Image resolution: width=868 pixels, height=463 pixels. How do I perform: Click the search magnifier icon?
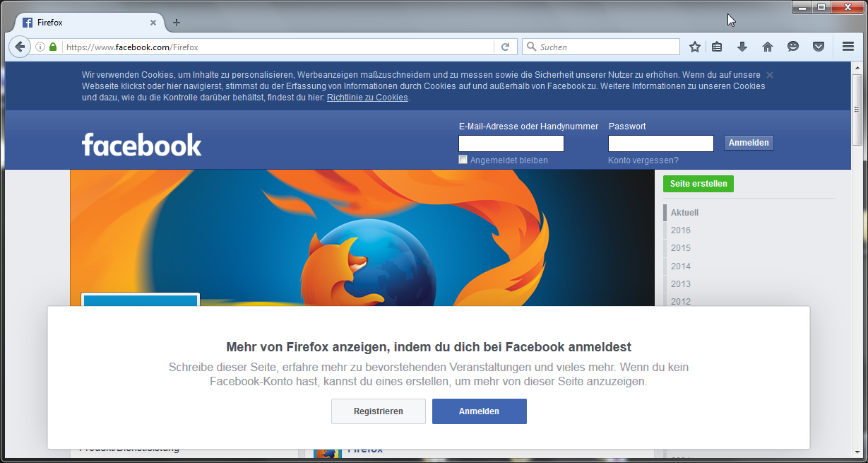click(x=531, y=47)
